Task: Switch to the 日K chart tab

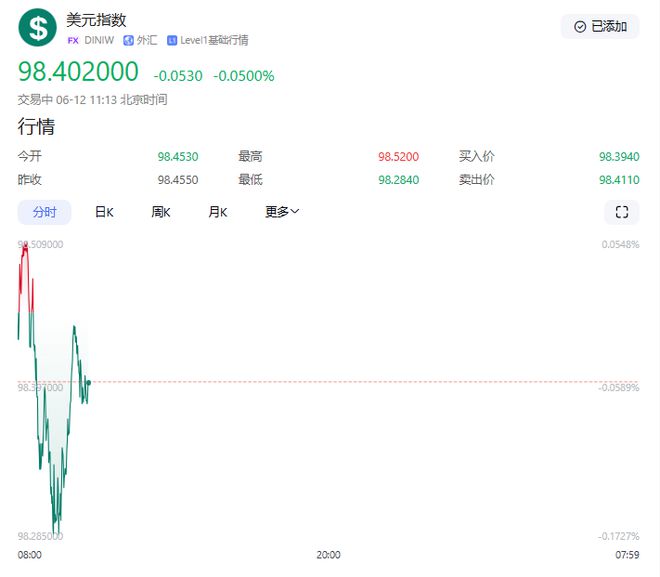Action: [104, 212]
